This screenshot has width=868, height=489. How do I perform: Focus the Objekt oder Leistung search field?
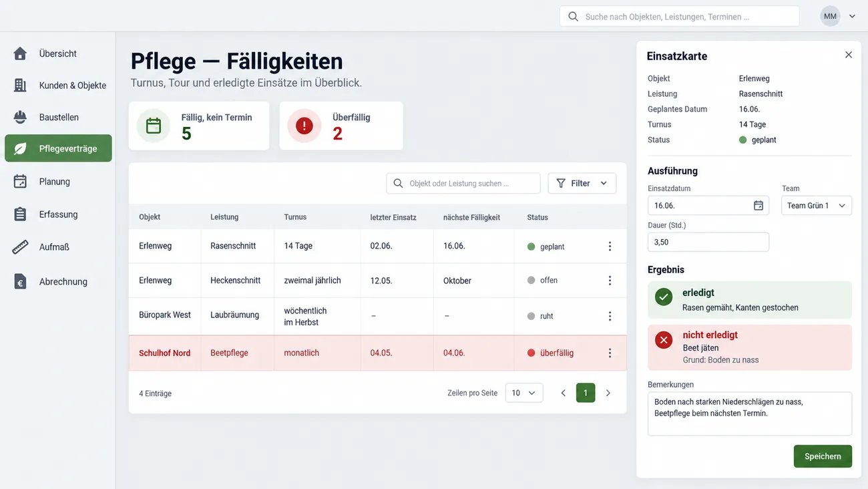point(463,183)
